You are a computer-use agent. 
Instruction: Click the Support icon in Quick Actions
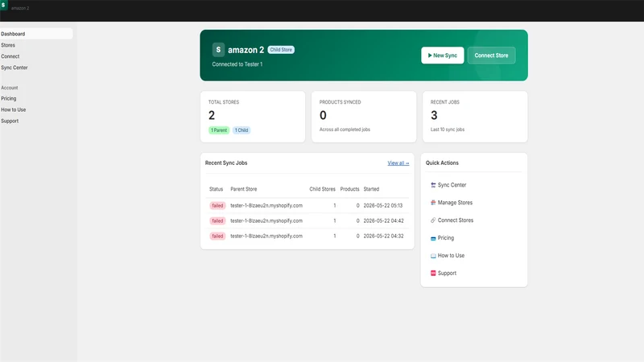click(433, 274)
